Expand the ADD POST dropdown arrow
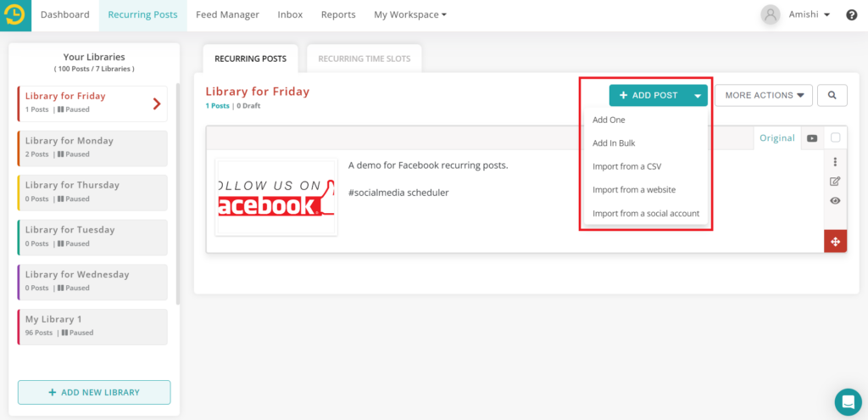This screenshot has width=868, height=420. pyautogui.click(x=698, y=95)
